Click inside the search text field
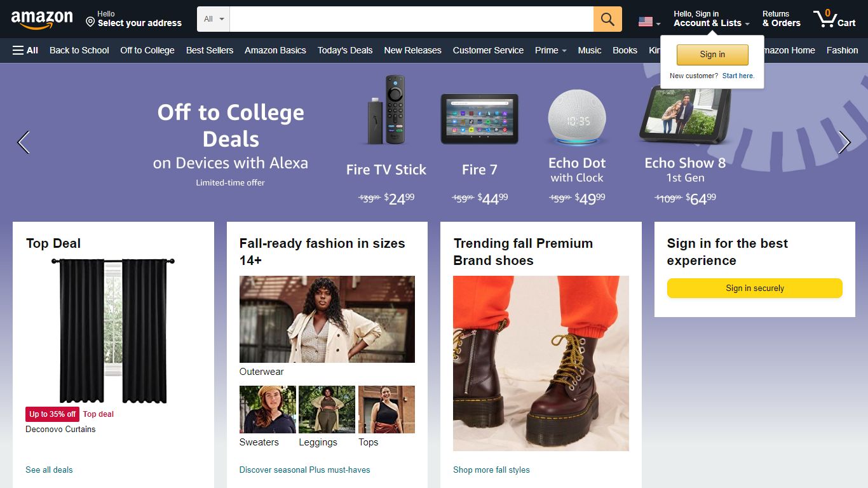The width and height of the screenshot is (868, 488). (x=412, y=19)
